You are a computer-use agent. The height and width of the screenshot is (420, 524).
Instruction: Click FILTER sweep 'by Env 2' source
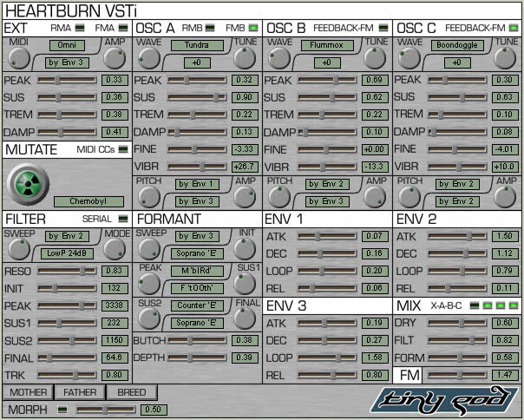coord(67,236)
